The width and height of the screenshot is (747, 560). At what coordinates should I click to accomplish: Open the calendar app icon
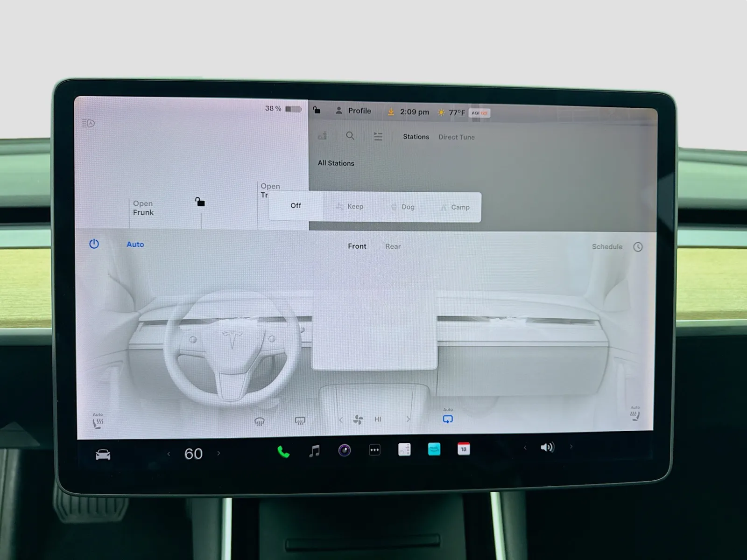[x=463, y=449]
